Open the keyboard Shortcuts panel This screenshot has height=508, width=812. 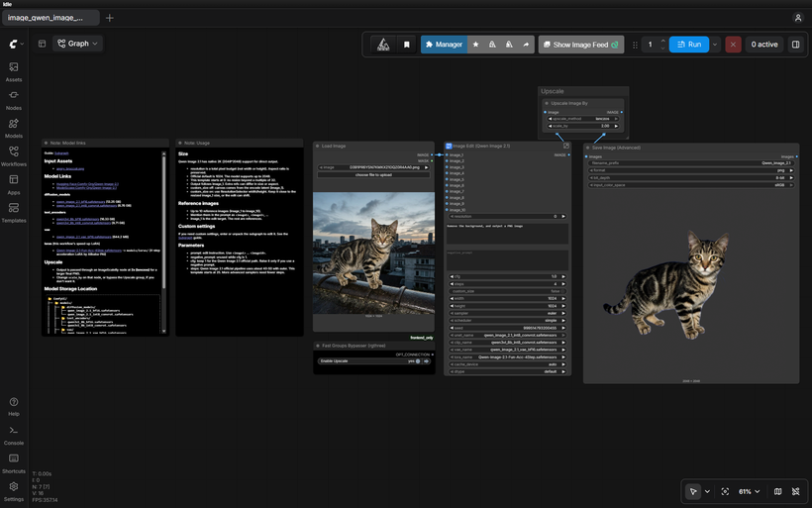[14, 463]
